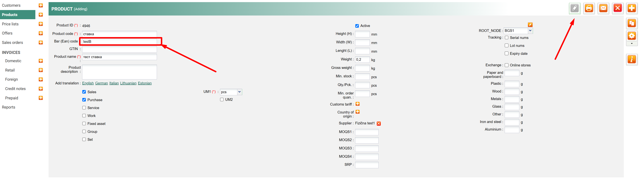This screenshot has width=644, height=182.
Task: Click the plus icon next to Foreign
Action: point(41,79)
